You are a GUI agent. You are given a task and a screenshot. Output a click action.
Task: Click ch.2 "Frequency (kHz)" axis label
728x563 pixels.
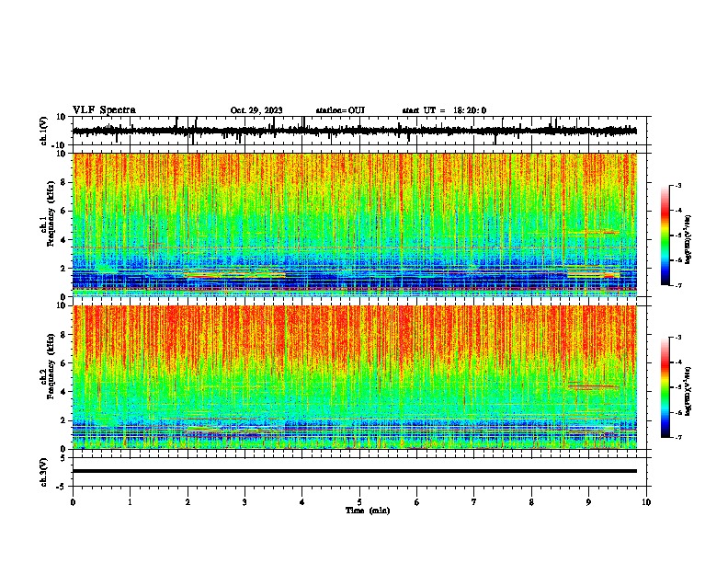pyautogui.click(x=51, y=366)
